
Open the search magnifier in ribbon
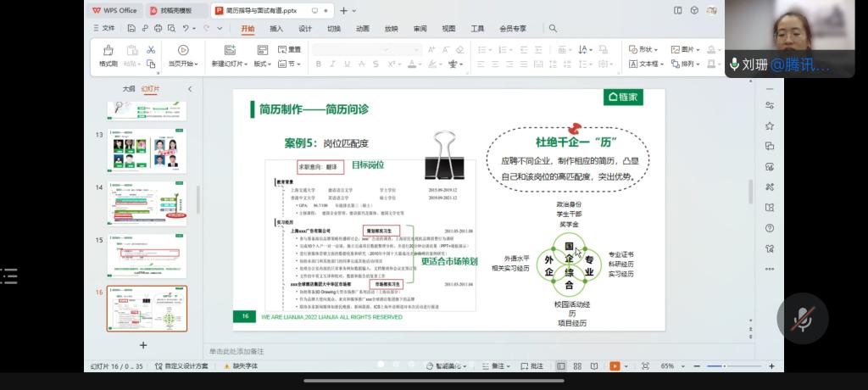point(553,28)
